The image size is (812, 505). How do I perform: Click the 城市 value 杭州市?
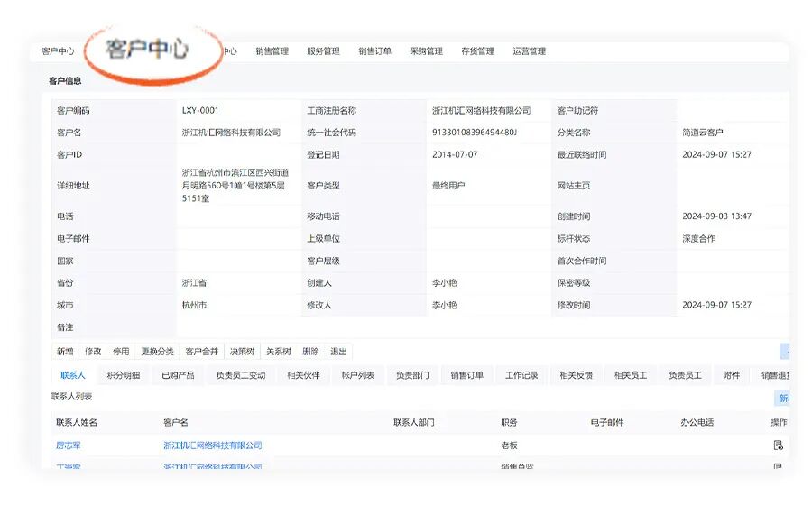(x=194, y=305)
